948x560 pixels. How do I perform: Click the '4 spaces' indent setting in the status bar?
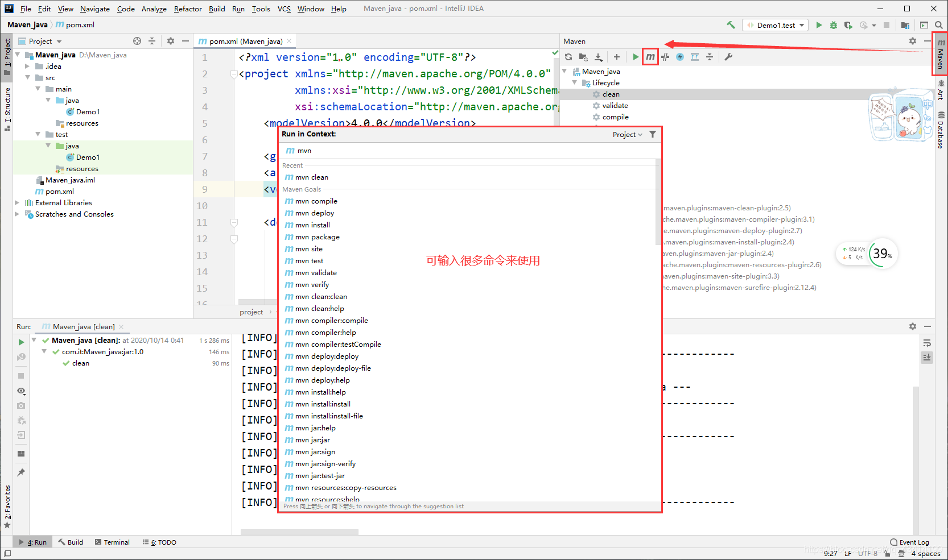pyautogui.click(x=926, y=553)
